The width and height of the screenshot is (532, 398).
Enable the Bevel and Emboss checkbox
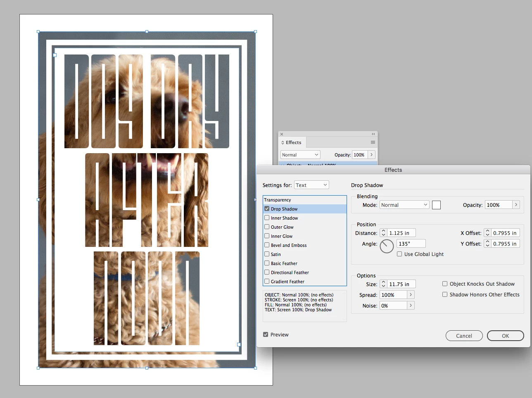(267, 245)
